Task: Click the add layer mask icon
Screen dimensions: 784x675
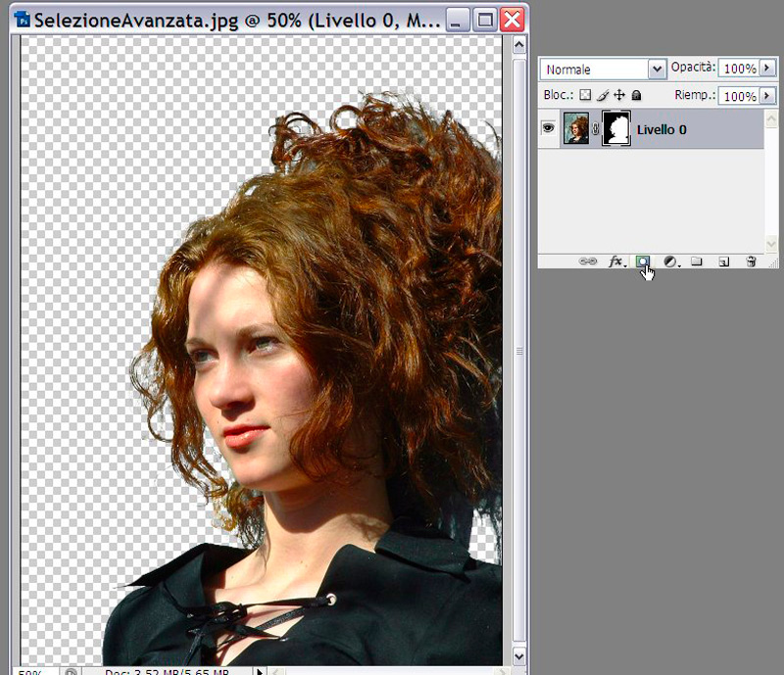Action: pyautogui.click(x=643, y=262)
